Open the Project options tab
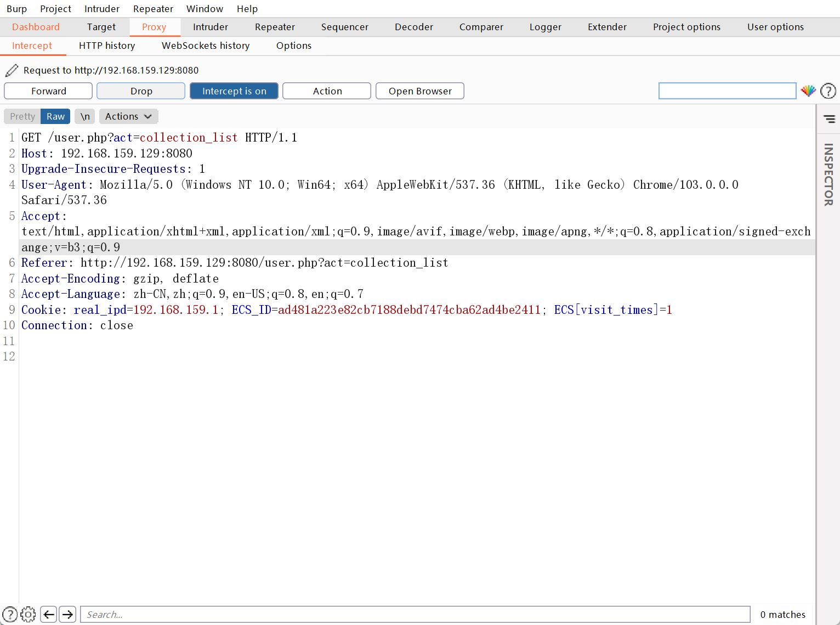 tap(686, 27)
